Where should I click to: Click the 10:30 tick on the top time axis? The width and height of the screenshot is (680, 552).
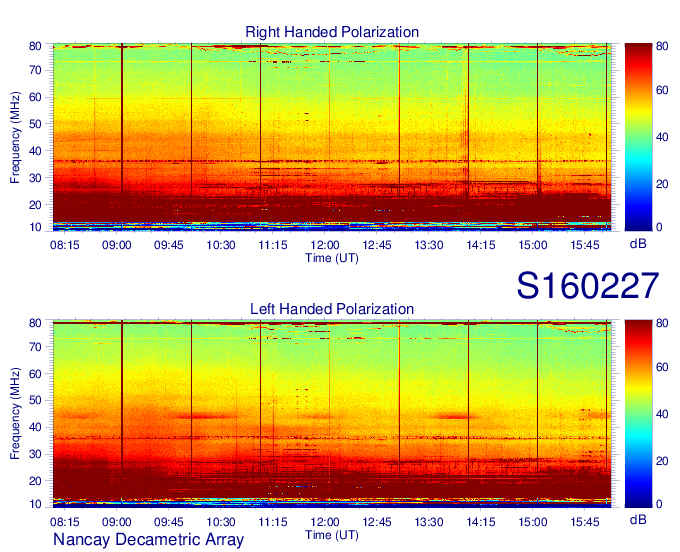tap(221, 245)
